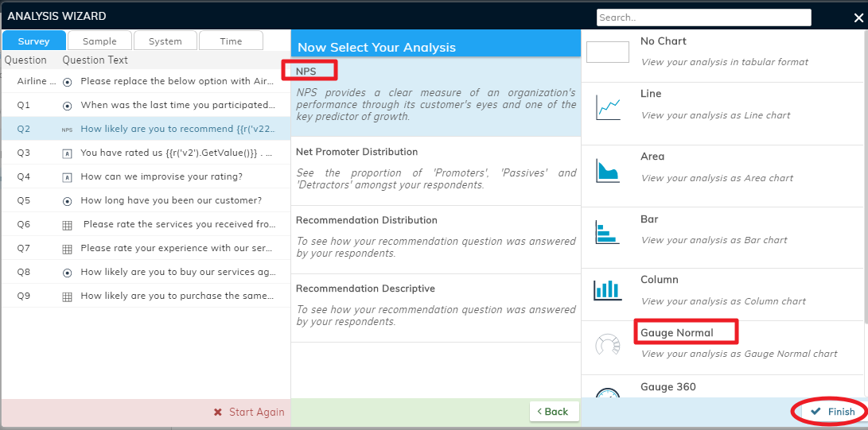This screenshot has width=868, height=430.
Task: Click the grid-type icon for Q6
Action: [67, 225]
